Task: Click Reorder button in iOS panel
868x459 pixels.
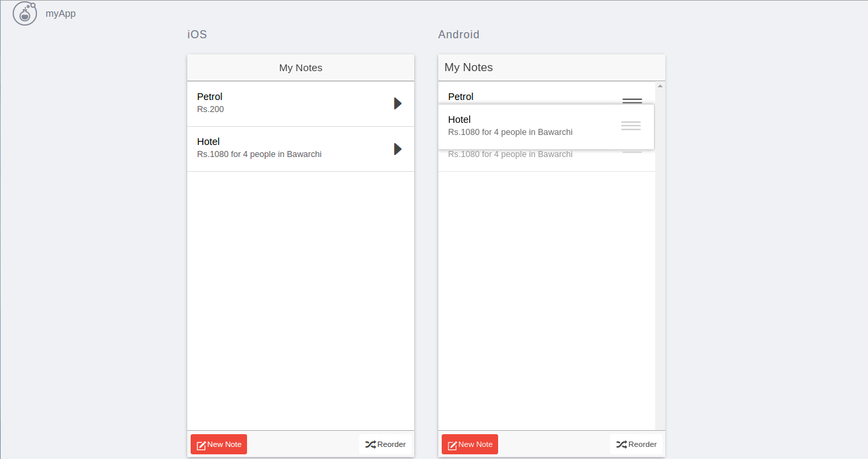Action: 385,444
